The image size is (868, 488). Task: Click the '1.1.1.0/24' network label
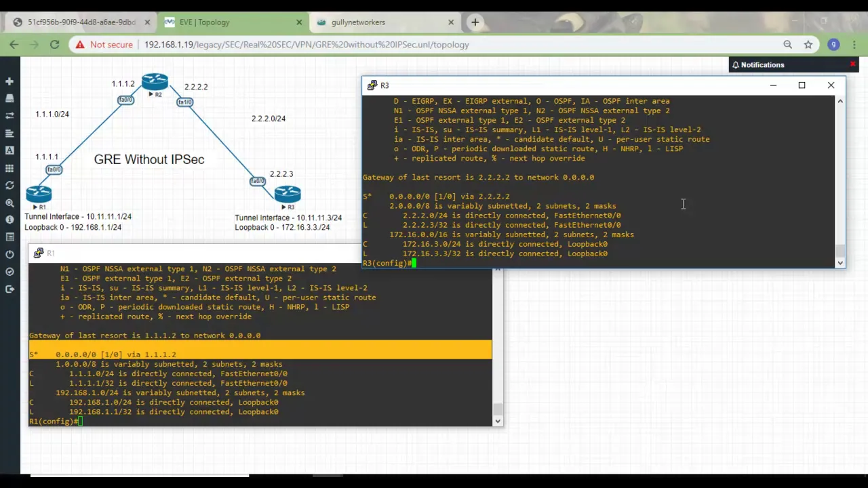click(x=52, y=114)
